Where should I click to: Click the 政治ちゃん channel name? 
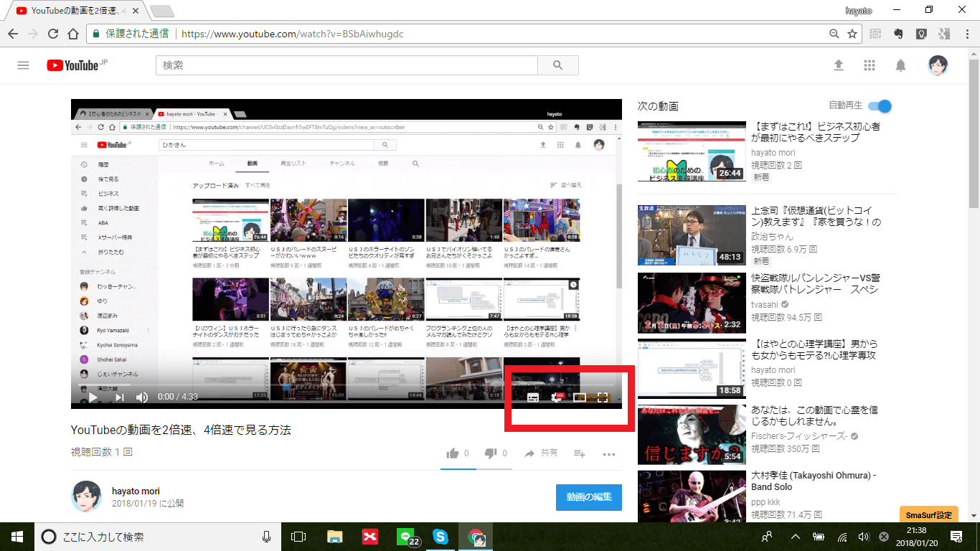click(773, 236)
